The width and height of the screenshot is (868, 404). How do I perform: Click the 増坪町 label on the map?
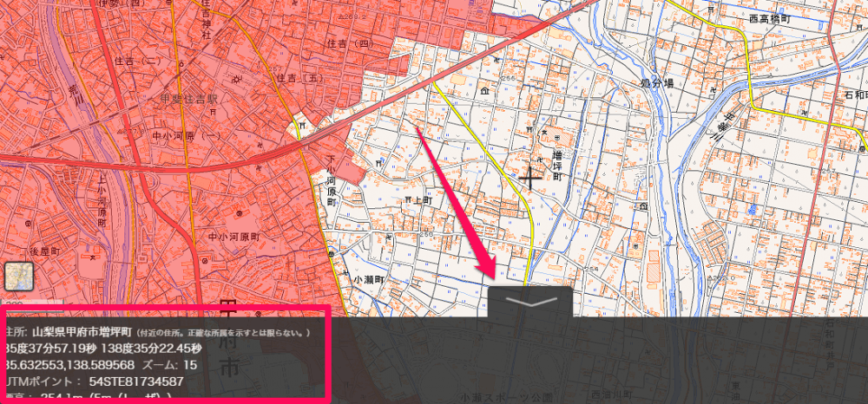click(557, 165)
